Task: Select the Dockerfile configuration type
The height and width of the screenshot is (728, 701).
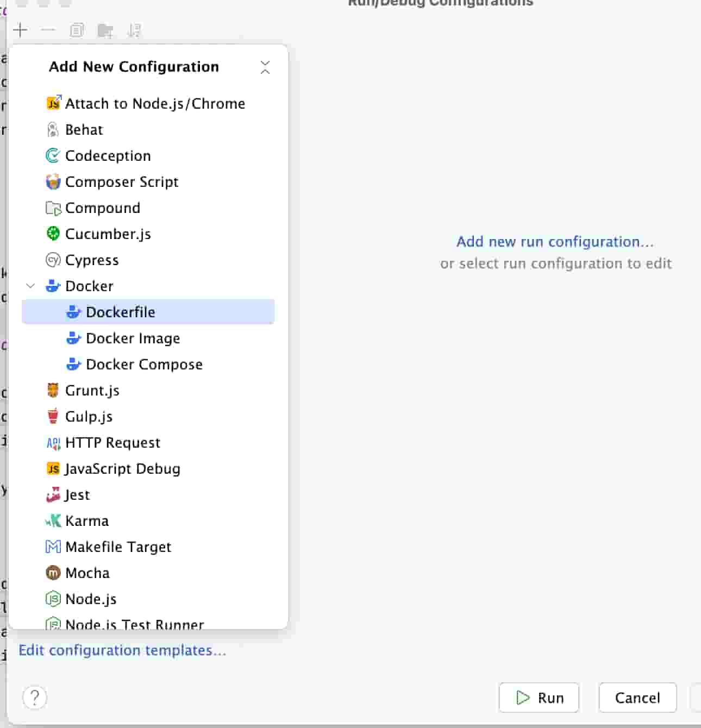Action: click(148, 312)
